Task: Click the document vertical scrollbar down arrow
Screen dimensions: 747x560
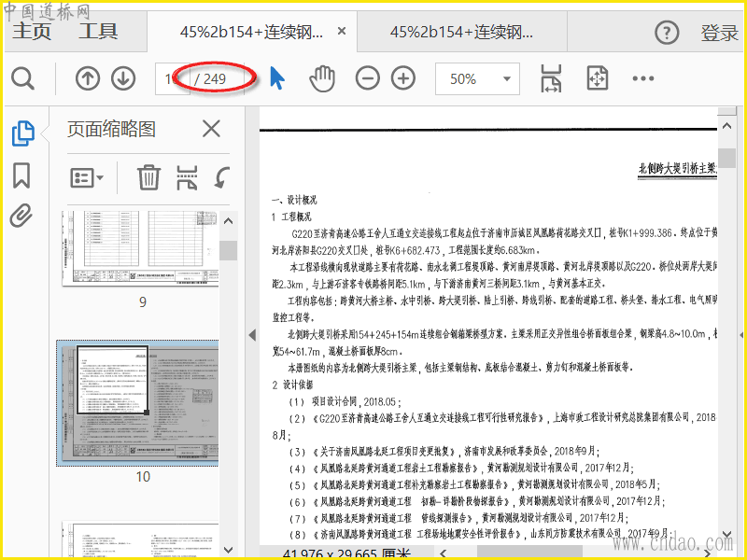Action: pos(726,534)
